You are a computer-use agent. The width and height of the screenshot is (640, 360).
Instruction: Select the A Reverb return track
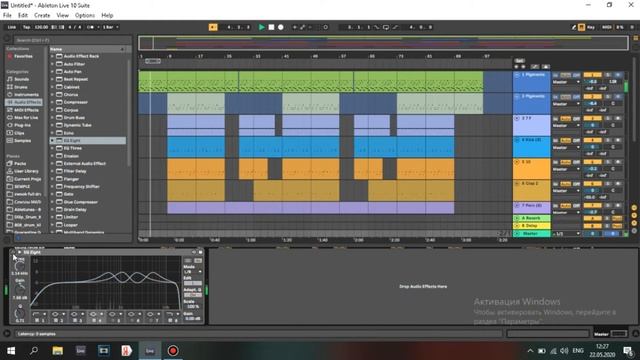point(531,218)
